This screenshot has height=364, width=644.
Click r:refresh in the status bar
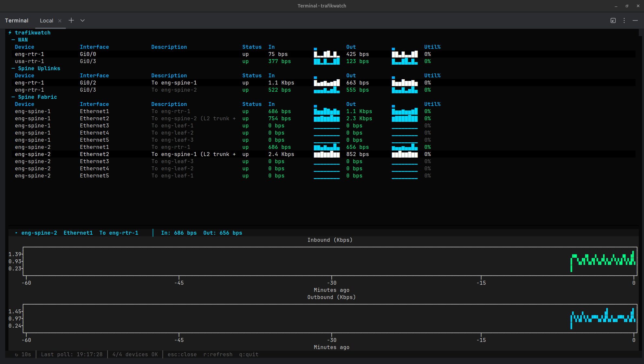pos(218,354)
